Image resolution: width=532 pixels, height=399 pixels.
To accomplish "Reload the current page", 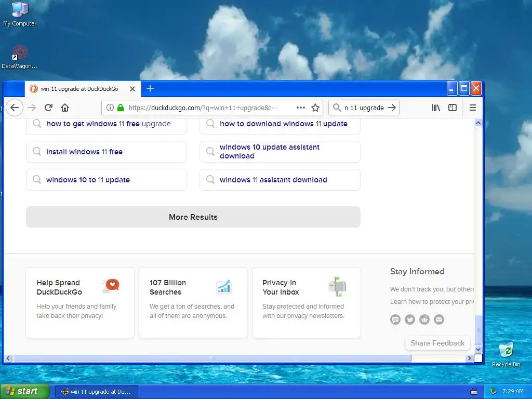I will tap(48, 108).
